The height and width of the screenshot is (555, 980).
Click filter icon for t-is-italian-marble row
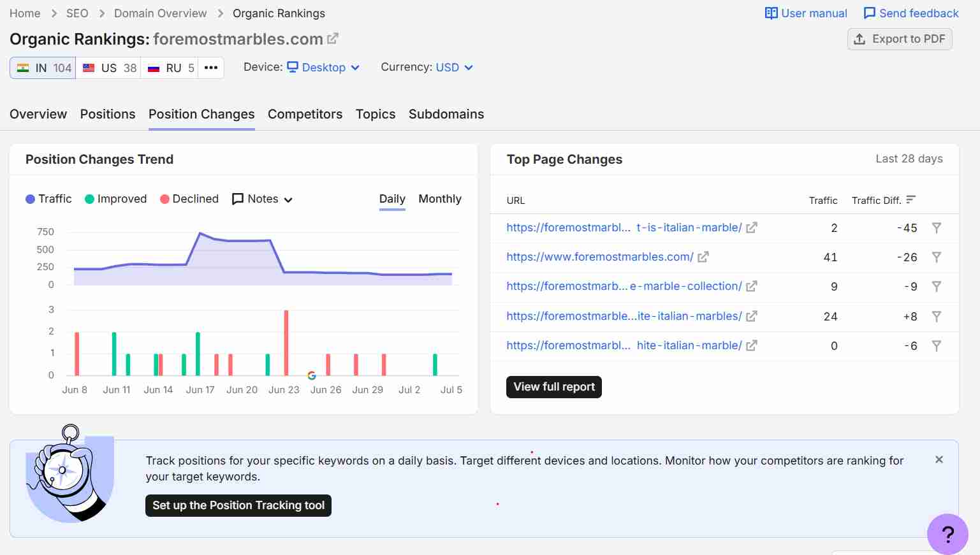936,227
